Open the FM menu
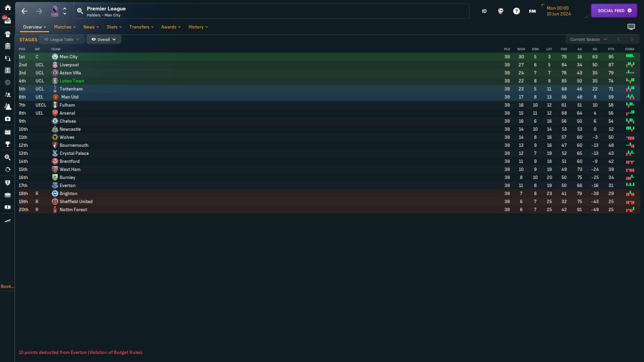The height and width of the screenshot is (362, 644). click(532, 11)
